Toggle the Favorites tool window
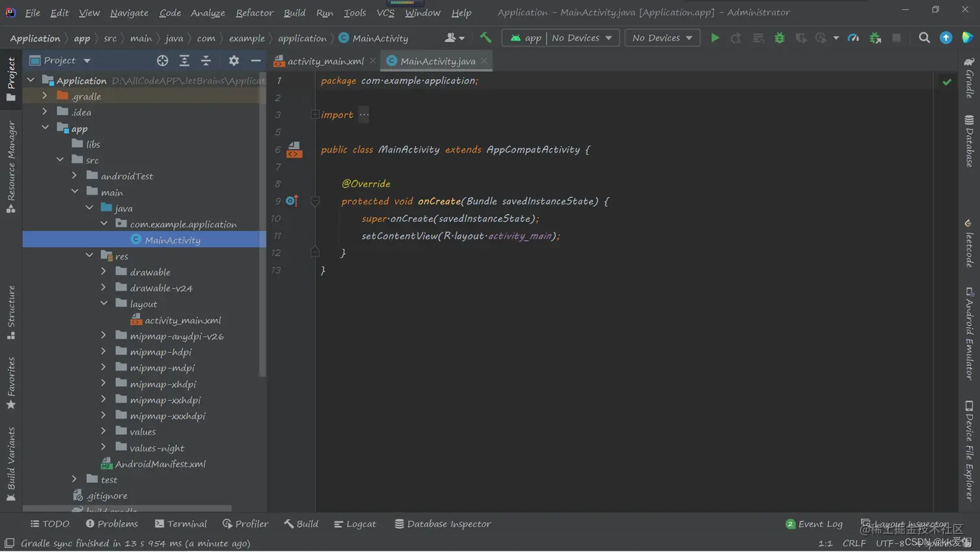The width and height of the screenshot is (980, 552). point(11,383)
